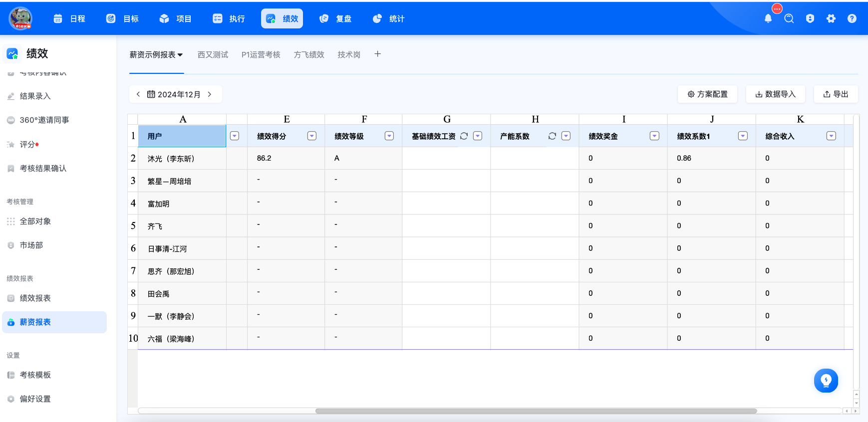Open 统计 in the top navigation
Screen dimensions: 868x422
[x=389, y=18]
